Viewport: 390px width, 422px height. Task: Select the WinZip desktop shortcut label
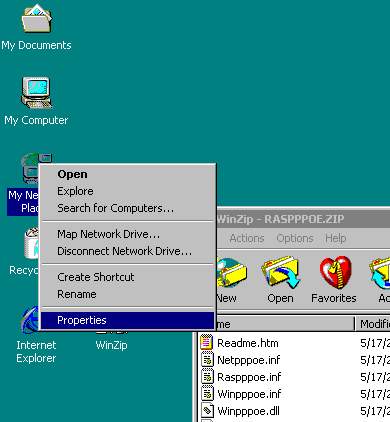(111, 345)
